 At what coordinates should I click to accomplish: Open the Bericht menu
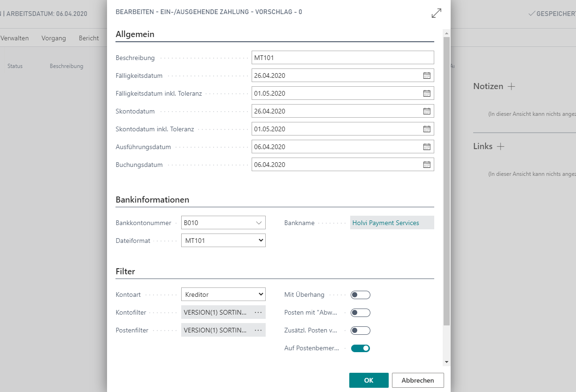88,38
